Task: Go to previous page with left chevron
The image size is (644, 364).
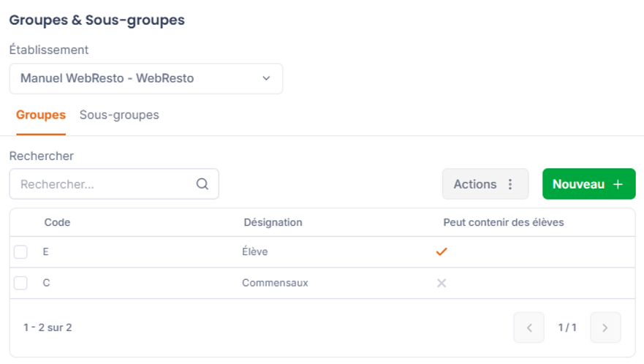Action: (529, 327)
